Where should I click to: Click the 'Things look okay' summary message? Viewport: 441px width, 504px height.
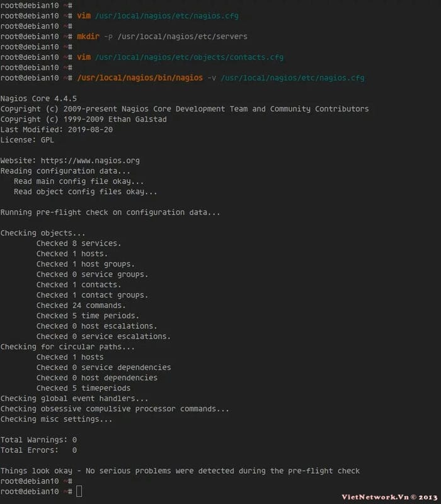point(180,471)
